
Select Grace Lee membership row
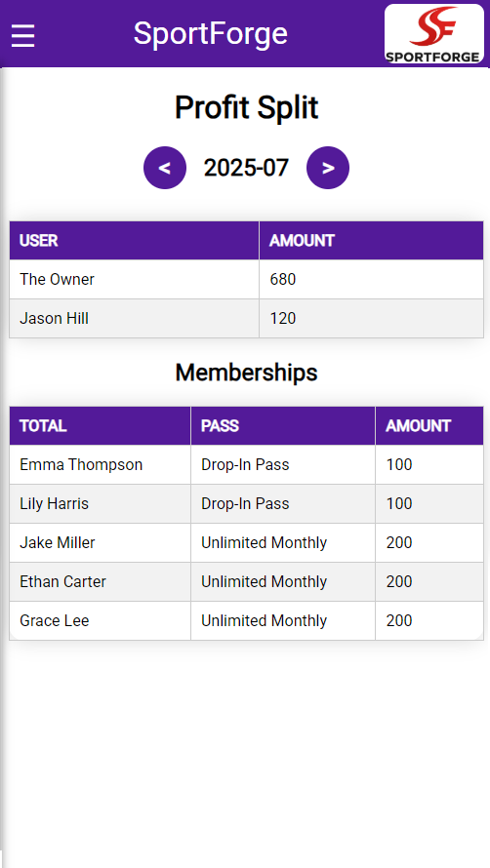click(x=246, y=620)
